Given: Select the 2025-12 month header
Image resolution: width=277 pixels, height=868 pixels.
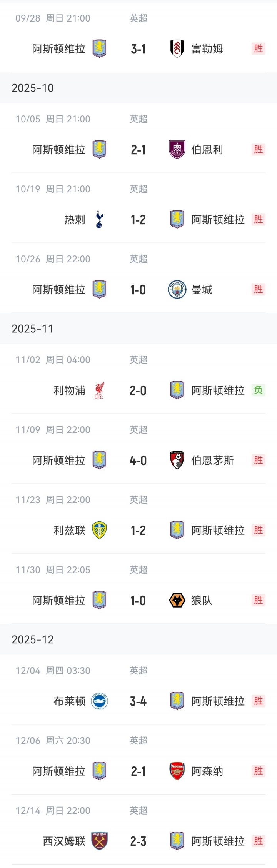Looking at the screenshot, I should coord(33,640).
